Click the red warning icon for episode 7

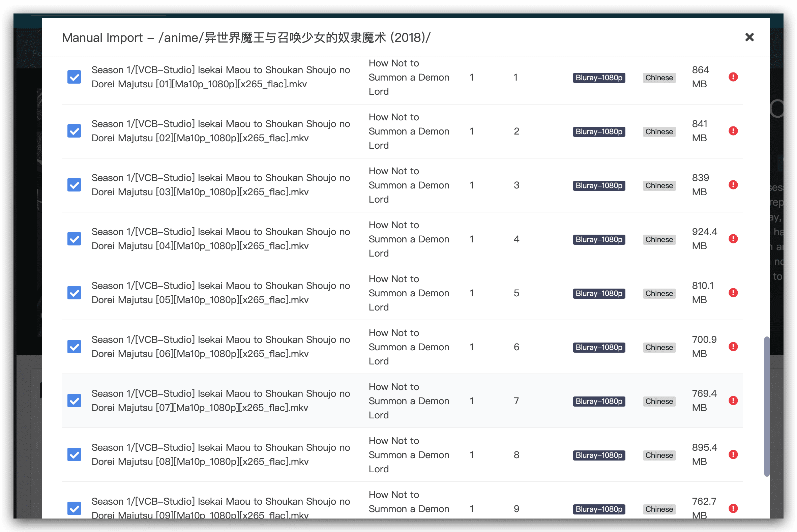pos(733,401)
